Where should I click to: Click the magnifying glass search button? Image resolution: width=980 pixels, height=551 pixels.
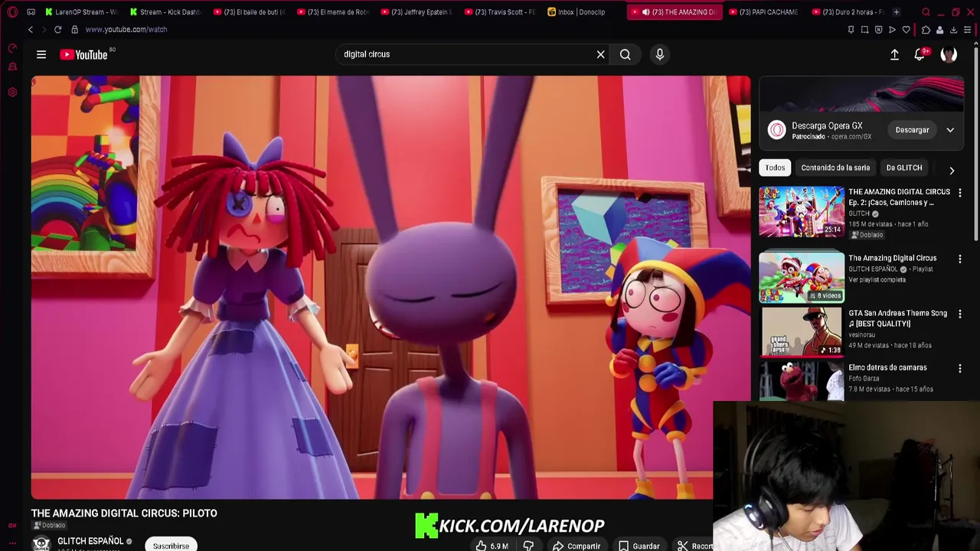[x=626, y=54]
